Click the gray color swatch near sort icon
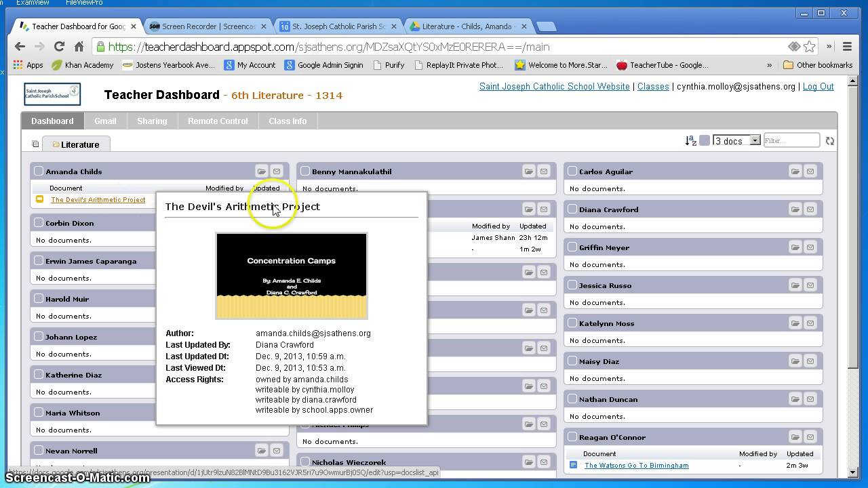 pos(705,140)
